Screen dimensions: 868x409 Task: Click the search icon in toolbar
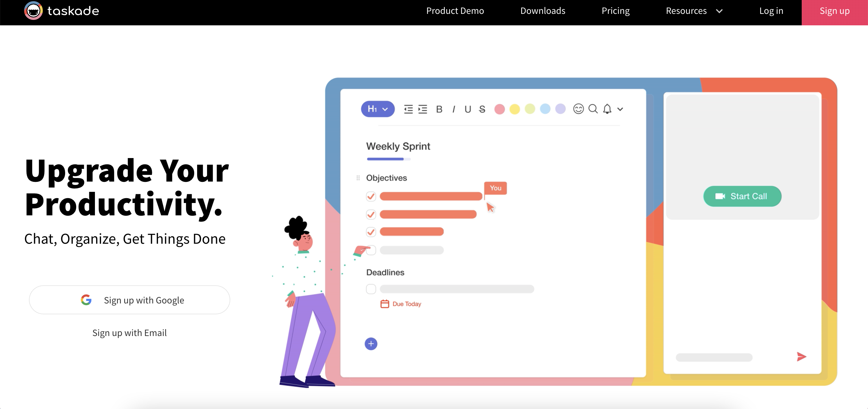(x=593, y=109)
